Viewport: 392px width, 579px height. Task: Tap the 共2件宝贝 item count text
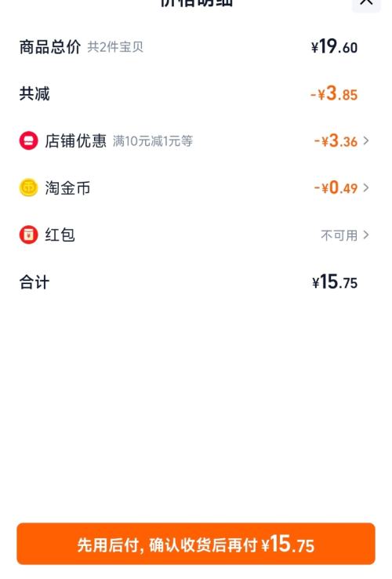(115, 47)
